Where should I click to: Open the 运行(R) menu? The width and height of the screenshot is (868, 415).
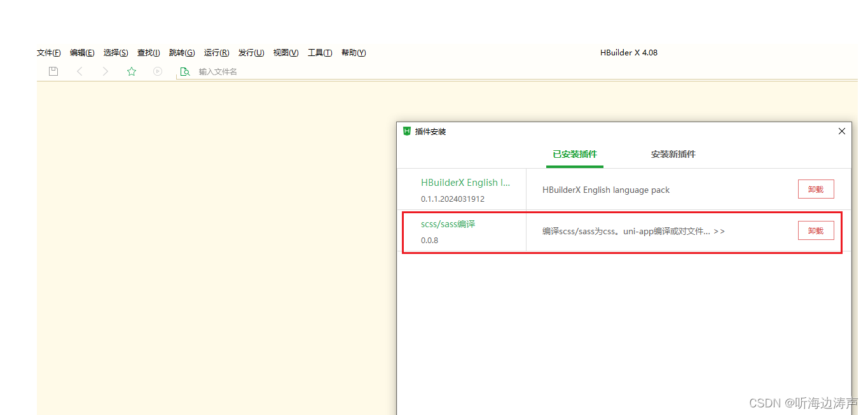click(x=217, y=53)
